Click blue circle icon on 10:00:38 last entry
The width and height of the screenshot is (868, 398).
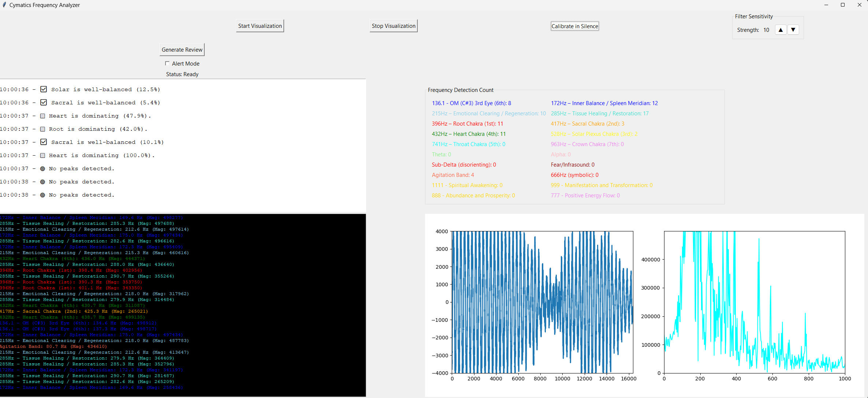pos(42,195)
